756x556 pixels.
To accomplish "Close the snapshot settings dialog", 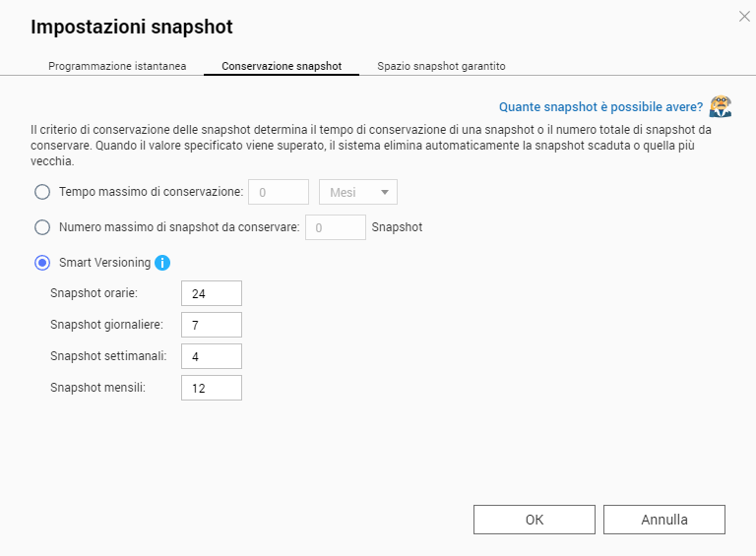I will click(744, 16).
